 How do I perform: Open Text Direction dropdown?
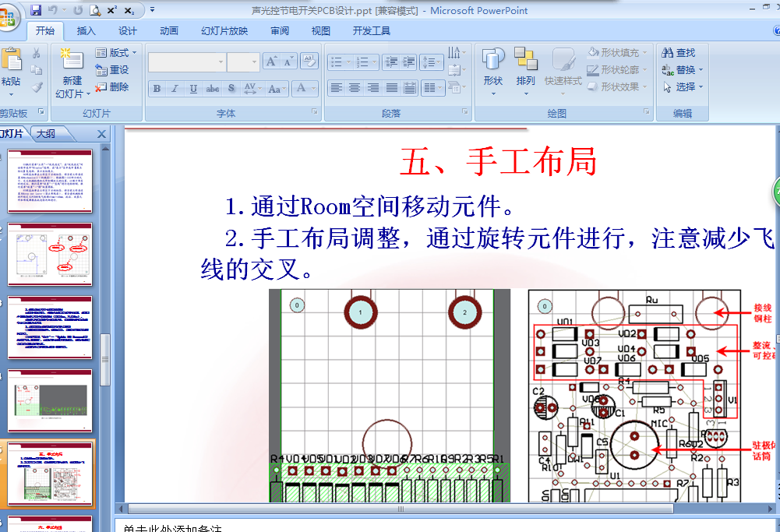point(457,52)
